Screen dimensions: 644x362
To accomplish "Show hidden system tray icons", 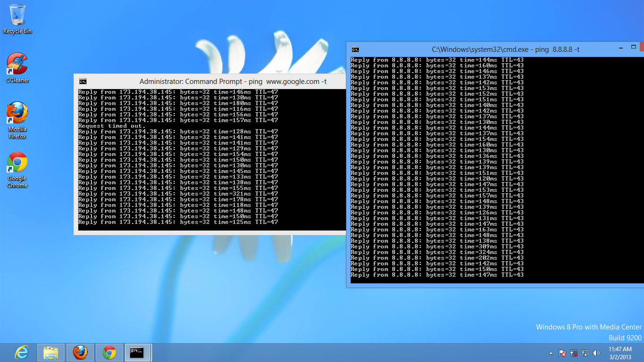I will (551, 353).
